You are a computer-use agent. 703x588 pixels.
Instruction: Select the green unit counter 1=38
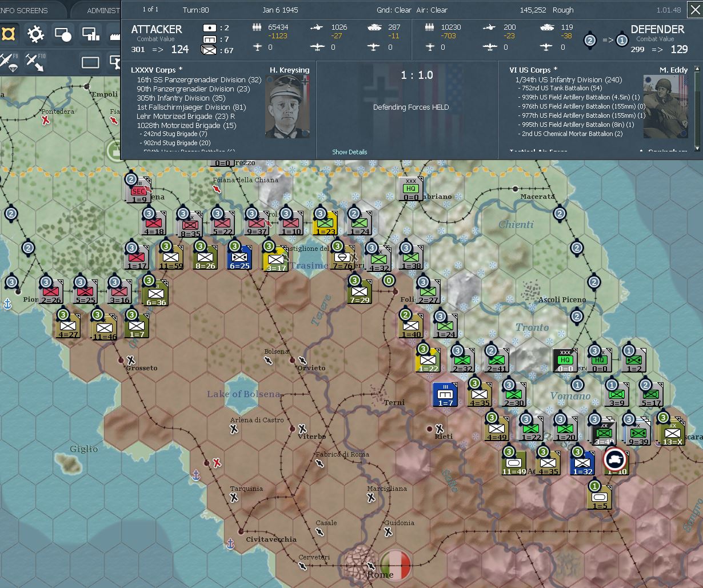tap(411, 258)
